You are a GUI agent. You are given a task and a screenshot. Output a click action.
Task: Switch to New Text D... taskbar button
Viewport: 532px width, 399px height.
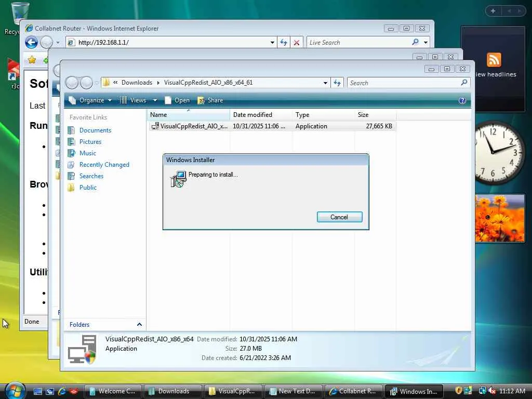point(294,391)
